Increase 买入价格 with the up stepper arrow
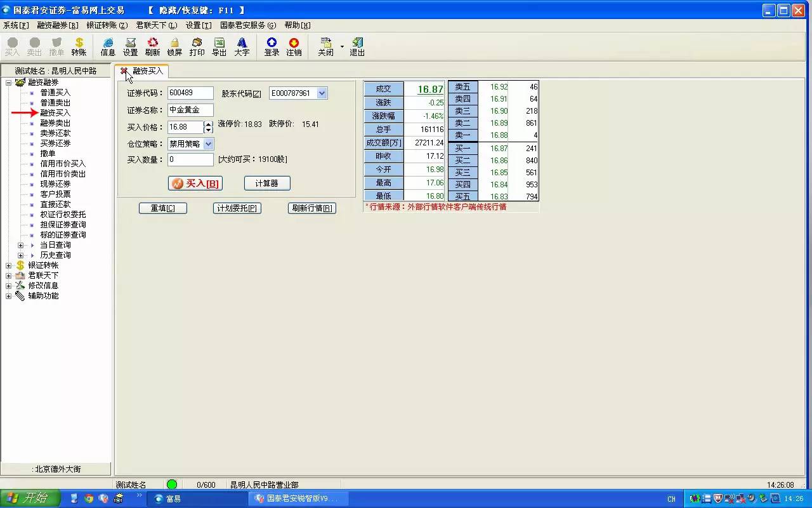The width and height of the screenshot is (812, 508). (x=208, y=124)
